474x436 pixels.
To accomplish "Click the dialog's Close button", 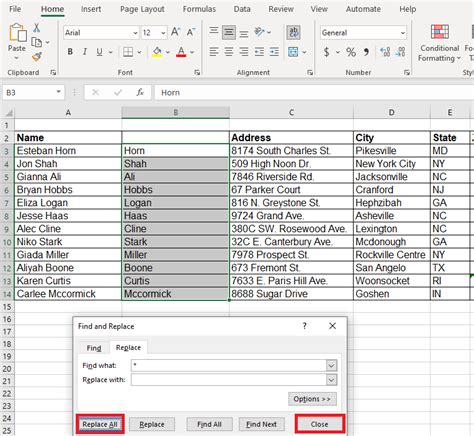I will tap(319, 424).
